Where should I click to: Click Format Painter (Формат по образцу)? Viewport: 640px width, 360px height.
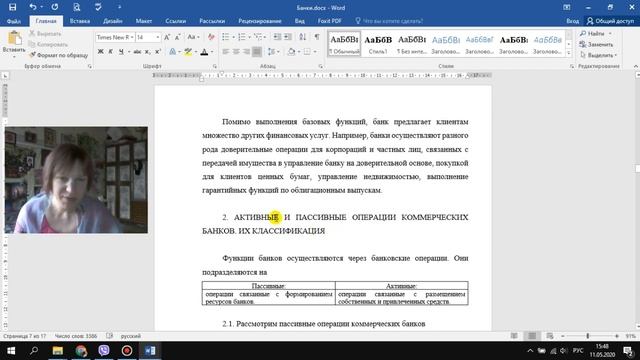pos(58,55)
